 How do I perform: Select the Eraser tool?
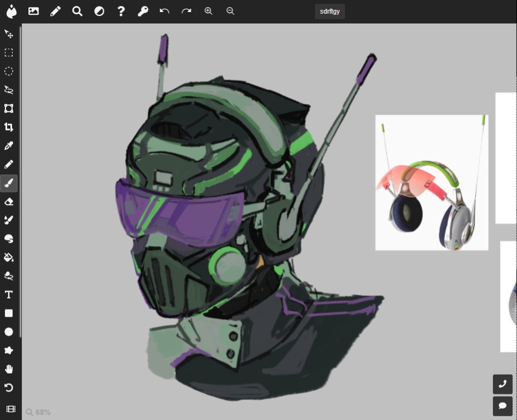[9, 201]
